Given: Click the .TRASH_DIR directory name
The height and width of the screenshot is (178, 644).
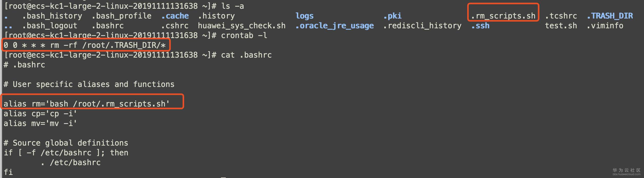Looking at the screenshot, I should pos(610,16).
